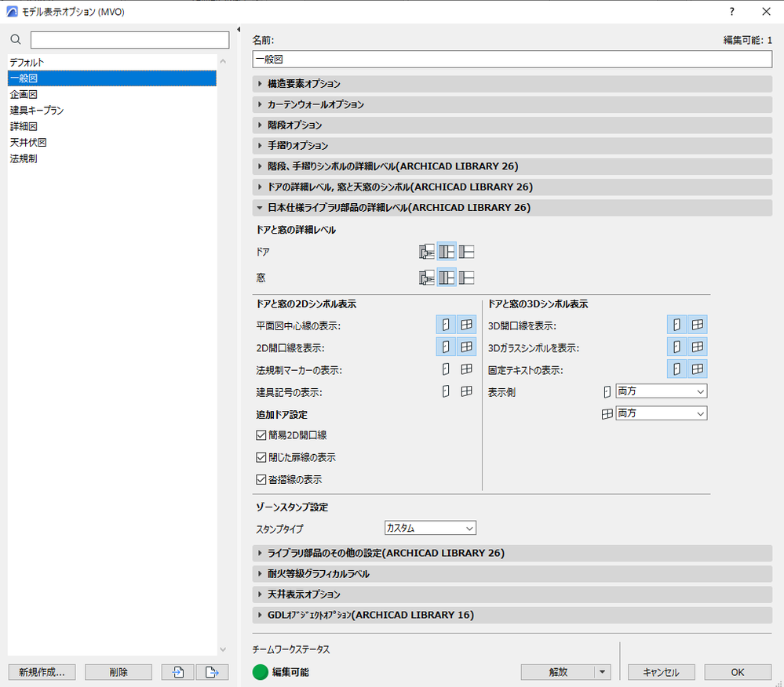Click the 削除 button
The image size is (784, 687).
tap(119, 673)
